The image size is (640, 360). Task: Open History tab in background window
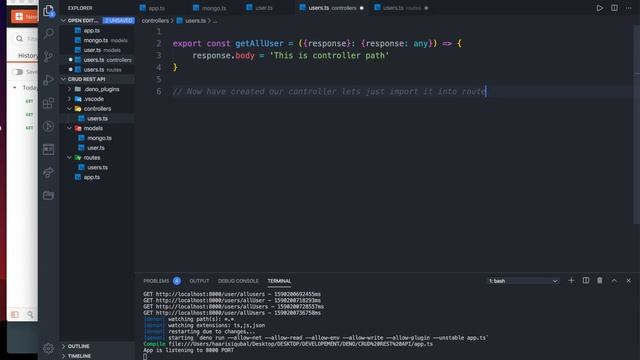pos(28,56)
